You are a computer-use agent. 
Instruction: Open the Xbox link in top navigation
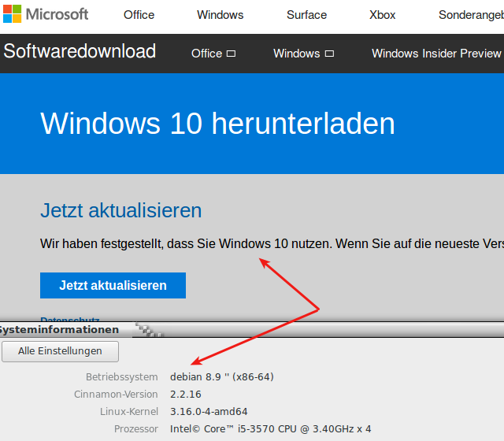pos(382,15)
